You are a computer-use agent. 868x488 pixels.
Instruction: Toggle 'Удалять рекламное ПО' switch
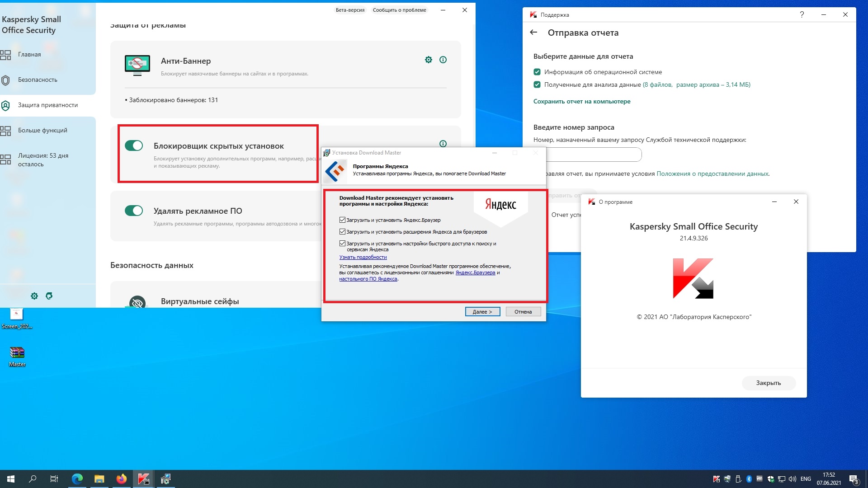click(134, 211)
